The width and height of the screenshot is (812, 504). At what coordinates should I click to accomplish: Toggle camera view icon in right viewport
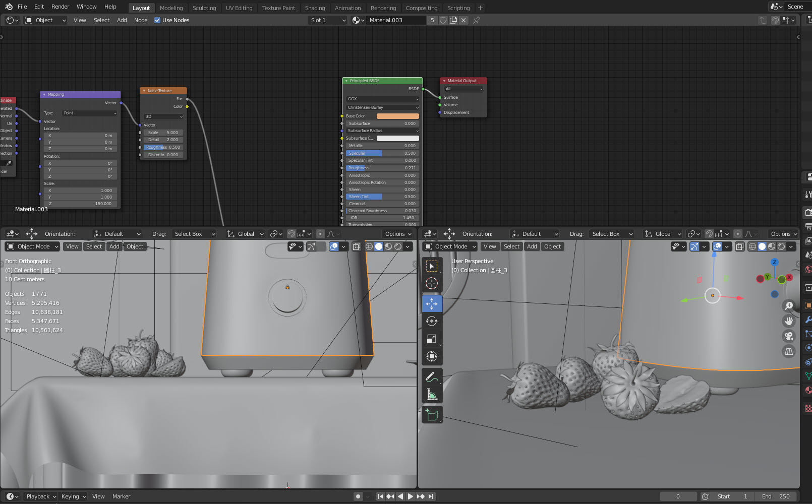pyautogui.click(x=789, y=336)
